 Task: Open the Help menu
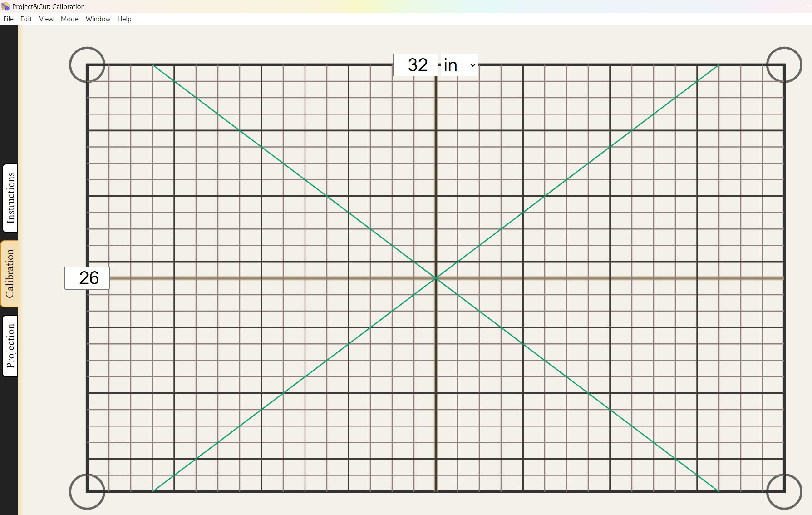point(124,19)
